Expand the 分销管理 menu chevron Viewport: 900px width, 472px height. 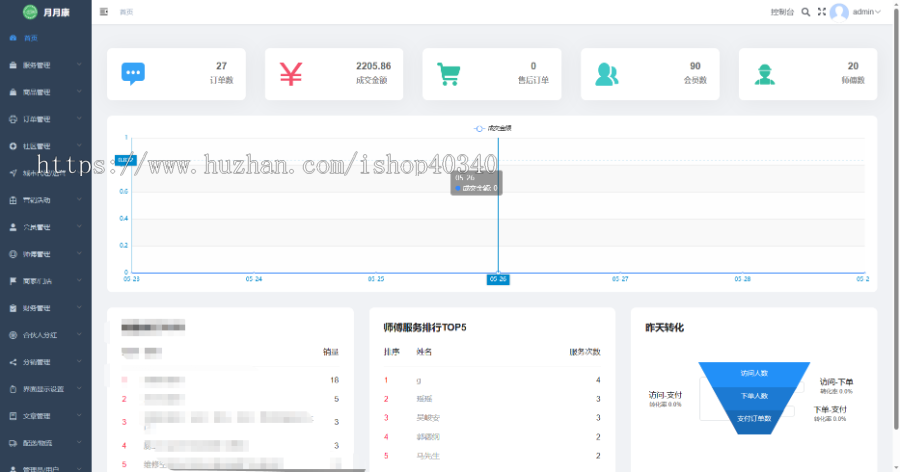click(79, 362)
